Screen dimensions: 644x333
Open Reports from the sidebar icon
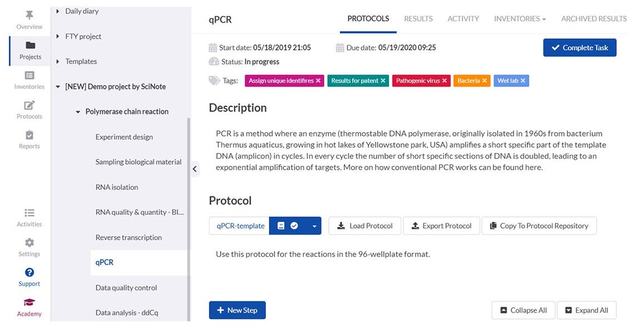29,135
